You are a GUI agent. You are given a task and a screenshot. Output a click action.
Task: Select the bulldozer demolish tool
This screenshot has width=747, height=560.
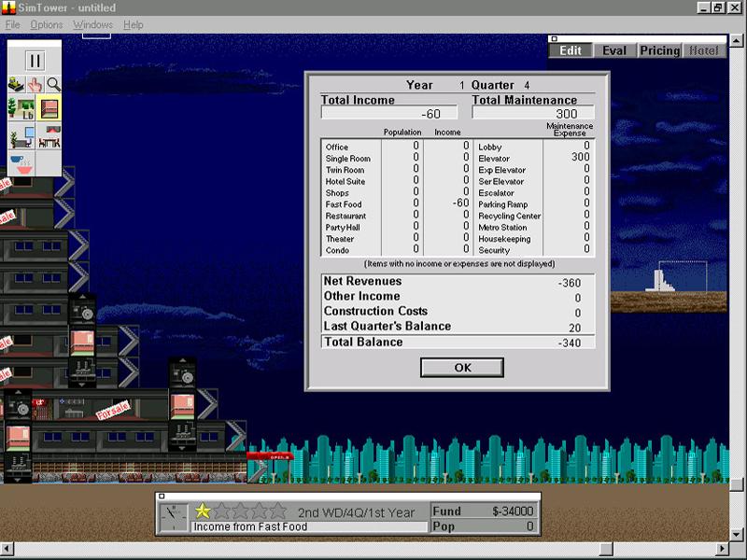17,85
